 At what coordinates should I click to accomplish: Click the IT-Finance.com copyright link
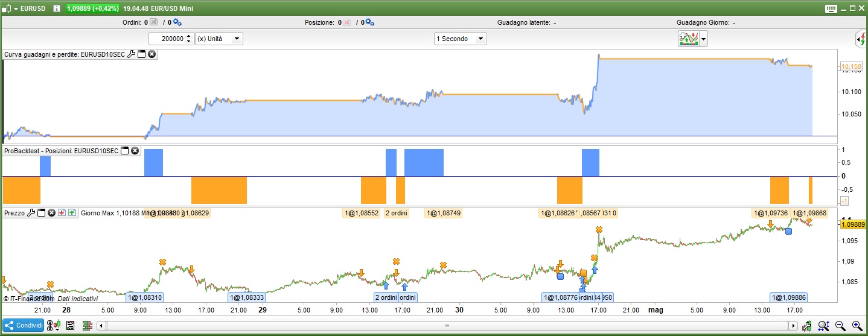[28, 299]
